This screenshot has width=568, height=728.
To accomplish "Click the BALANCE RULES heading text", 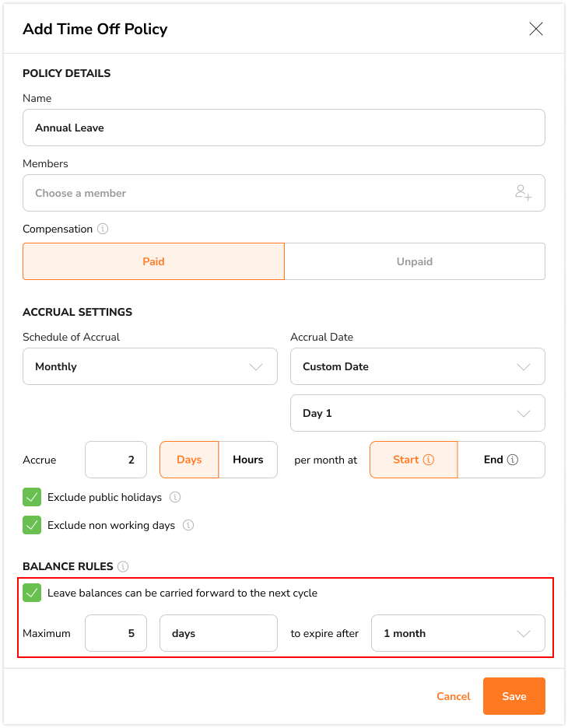I will [68, 566].
